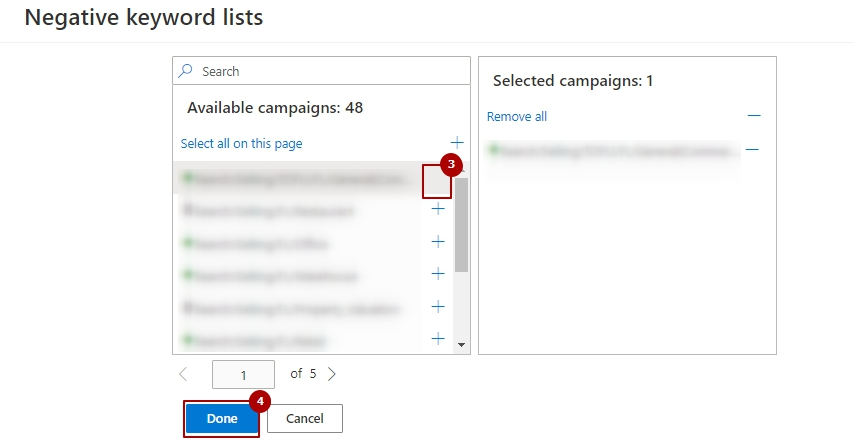
Task: Add the third available campaign with its plus icon
Action: coord(438,242)
